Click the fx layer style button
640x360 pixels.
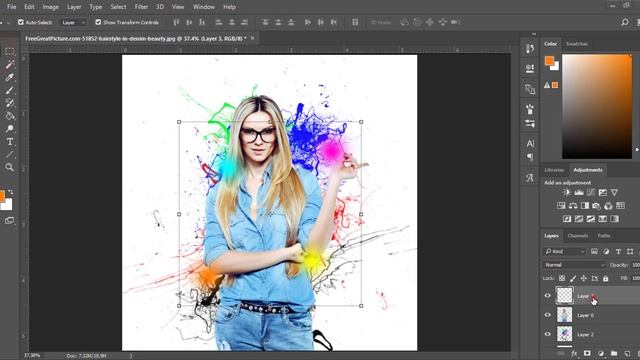[x=574, y=353]
